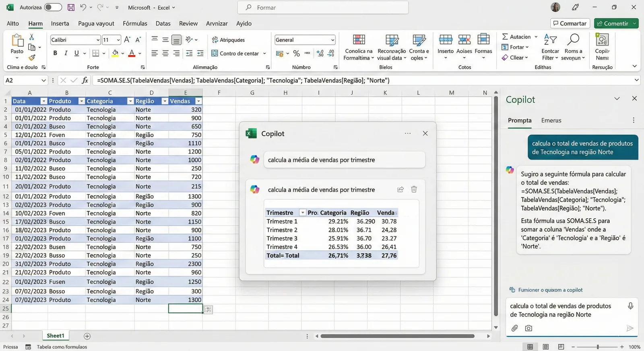644x351 pixels.
Task: Click the format painter brush icon
Action: tap(32, 57)
